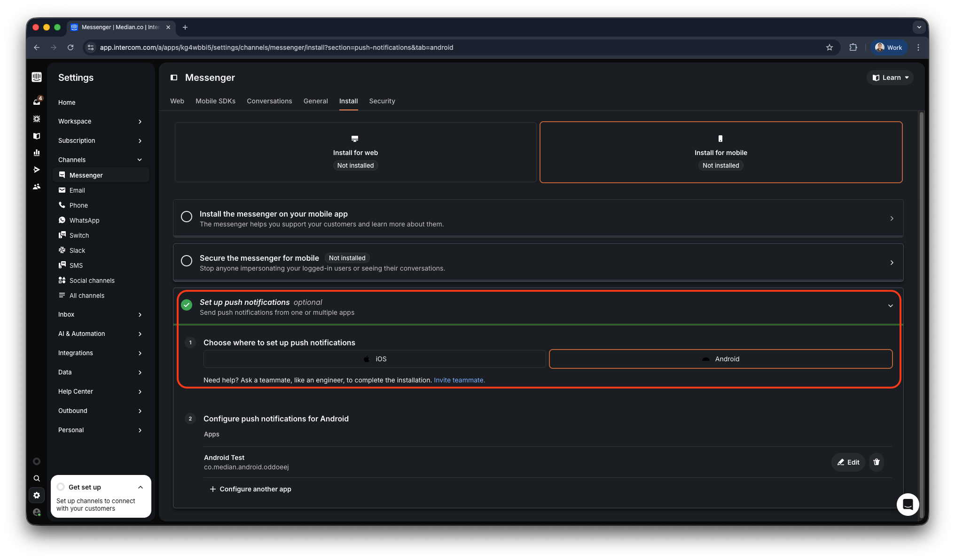955x560 pixels.
Task: Open the Inbox icon with notification badge
Action: [x=37, y=101]
